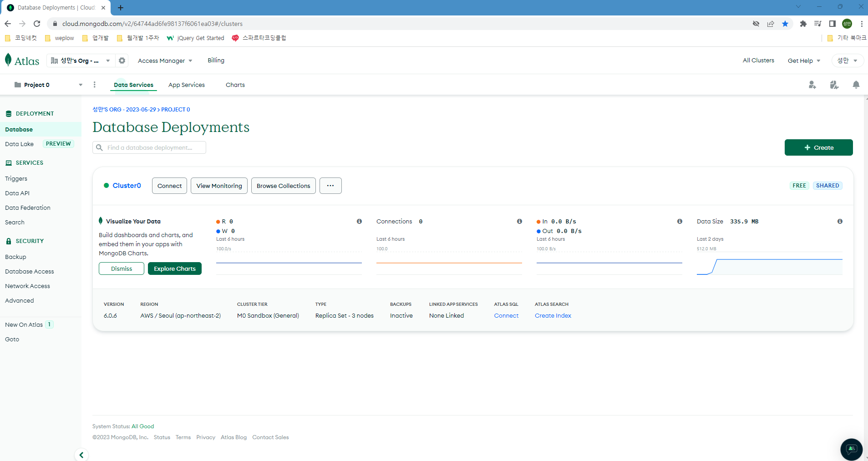Click the All Good system status link
This screenshot has width=868, height=461.
(143, 426)
